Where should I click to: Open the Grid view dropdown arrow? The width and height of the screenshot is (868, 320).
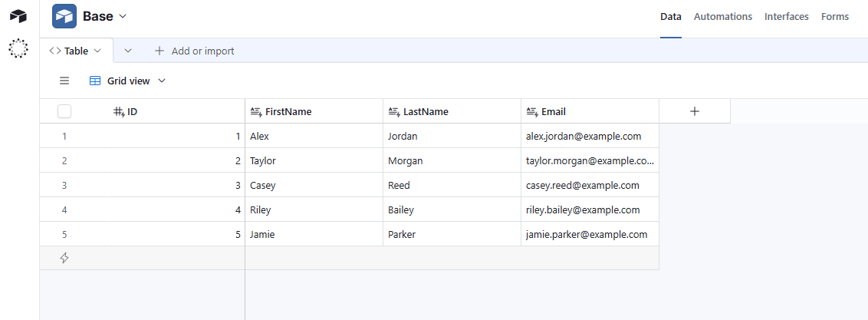pyautogui.click(x=162, y=81)
